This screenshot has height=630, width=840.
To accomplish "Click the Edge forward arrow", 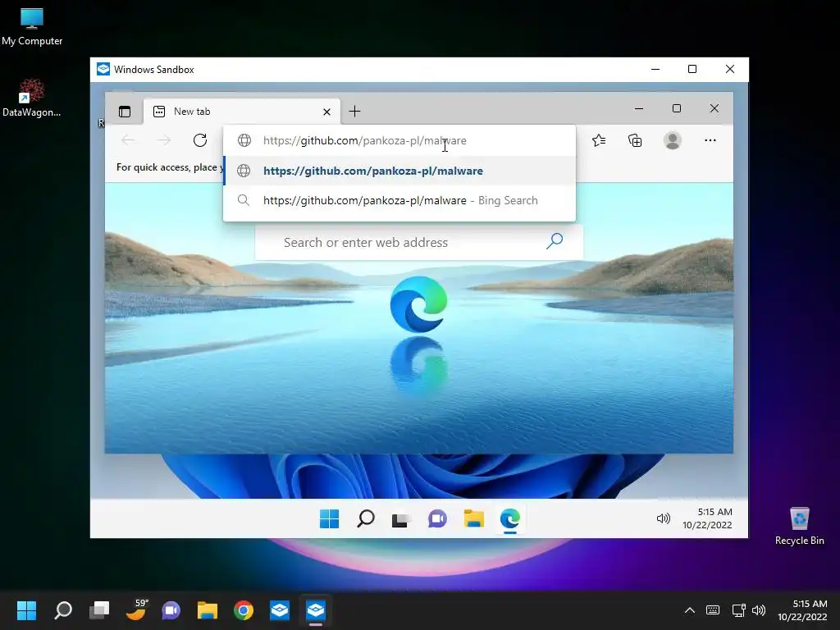I will 164,140.
